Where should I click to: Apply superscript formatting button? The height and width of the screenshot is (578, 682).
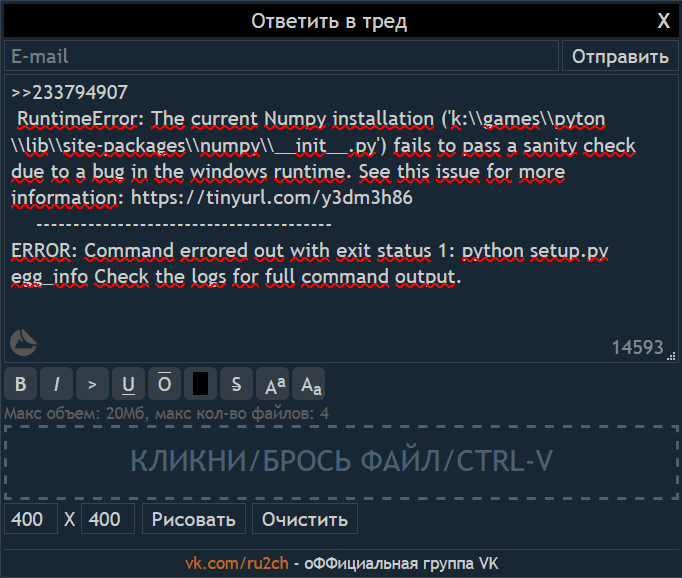tap(272, 384)
